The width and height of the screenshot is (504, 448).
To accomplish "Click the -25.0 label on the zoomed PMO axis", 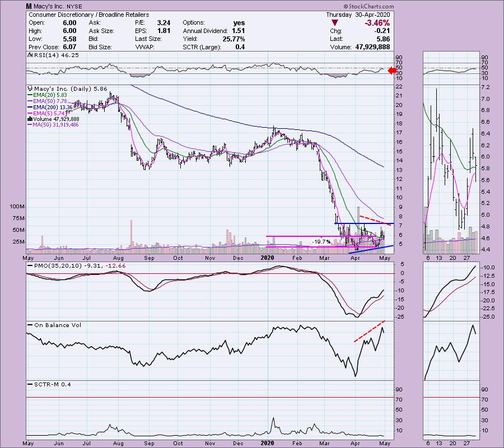I will click(x=488, y=317).
